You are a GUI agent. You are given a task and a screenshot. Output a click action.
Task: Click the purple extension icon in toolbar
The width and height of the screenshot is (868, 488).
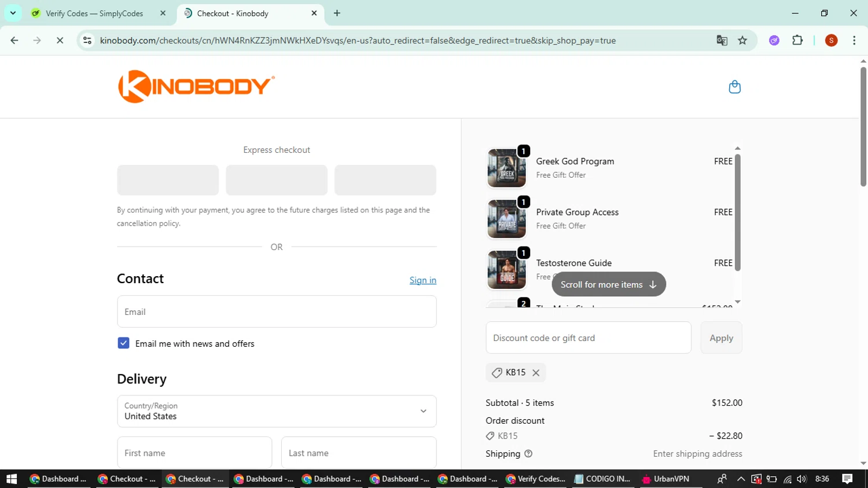(774, 41)
